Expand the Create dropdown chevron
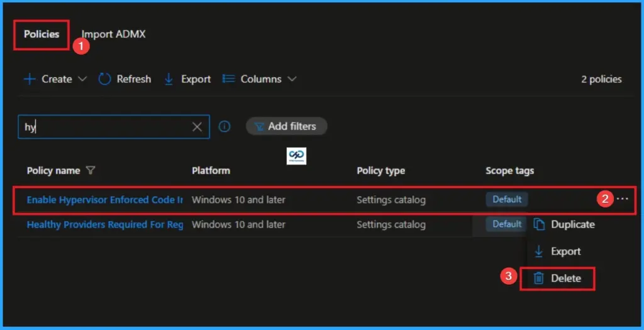Viewport: 644px width, 330px height. [x=82, y=79]
